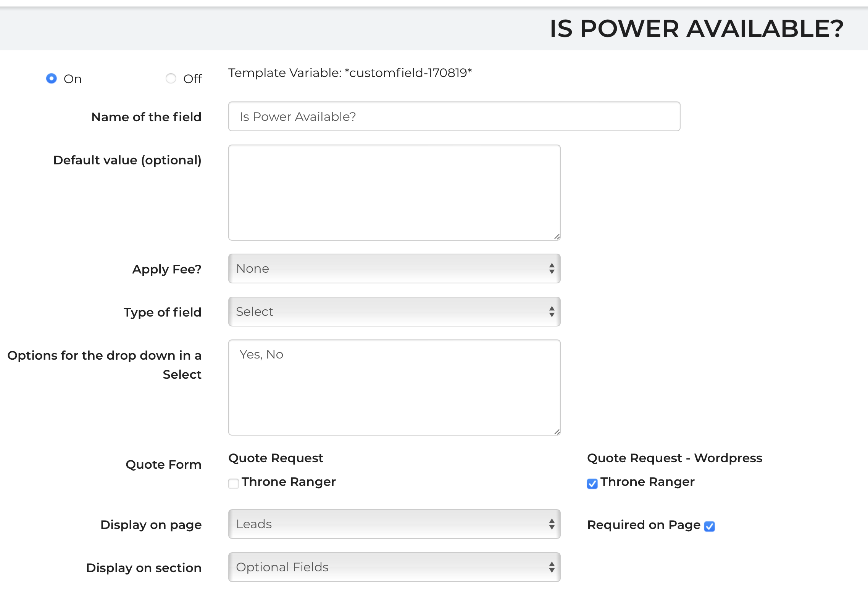Screen dimensions: 868x611
Task: Click the Template Variable customfield text
Action: (x=350, y=73)
